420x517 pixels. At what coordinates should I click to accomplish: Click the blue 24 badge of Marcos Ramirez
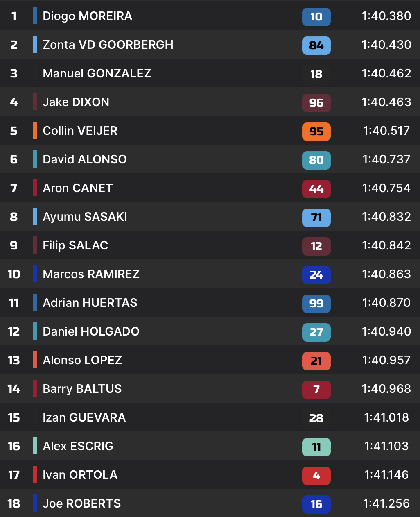click(x=316, y=275)
